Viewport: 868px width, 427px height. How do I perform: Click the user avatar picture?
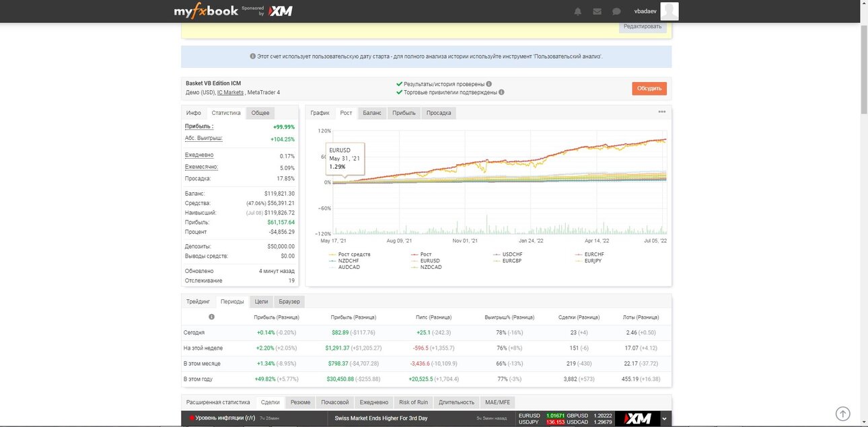point(670,11)
